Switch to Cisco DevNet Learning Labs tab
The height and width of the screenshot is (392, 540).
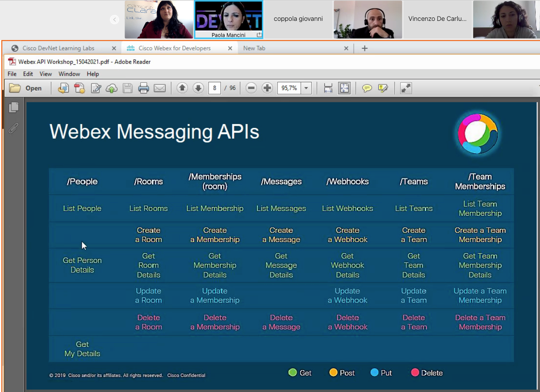coord(58,48)
